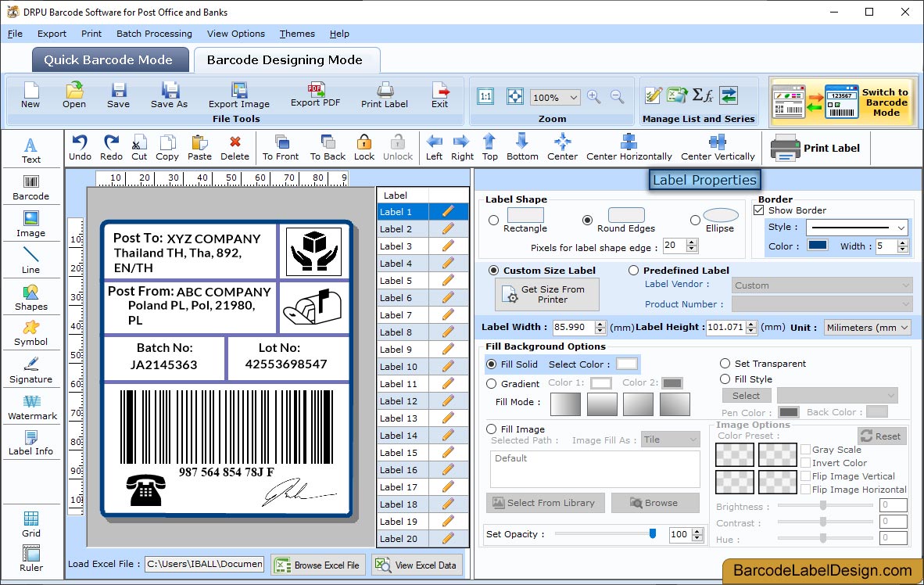
Task: Click the zoom in magnifier icon
Action: (594, 97)
